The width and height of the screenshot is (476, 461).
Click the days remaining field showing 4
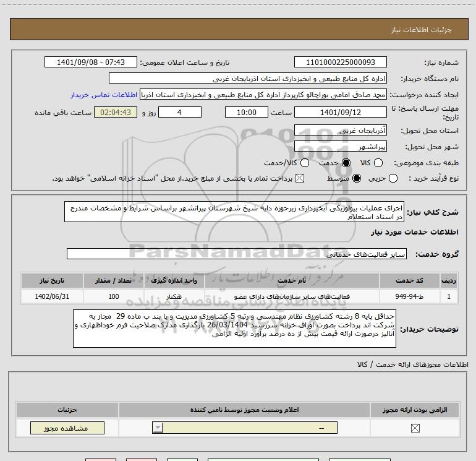click(x=180, y=112)
